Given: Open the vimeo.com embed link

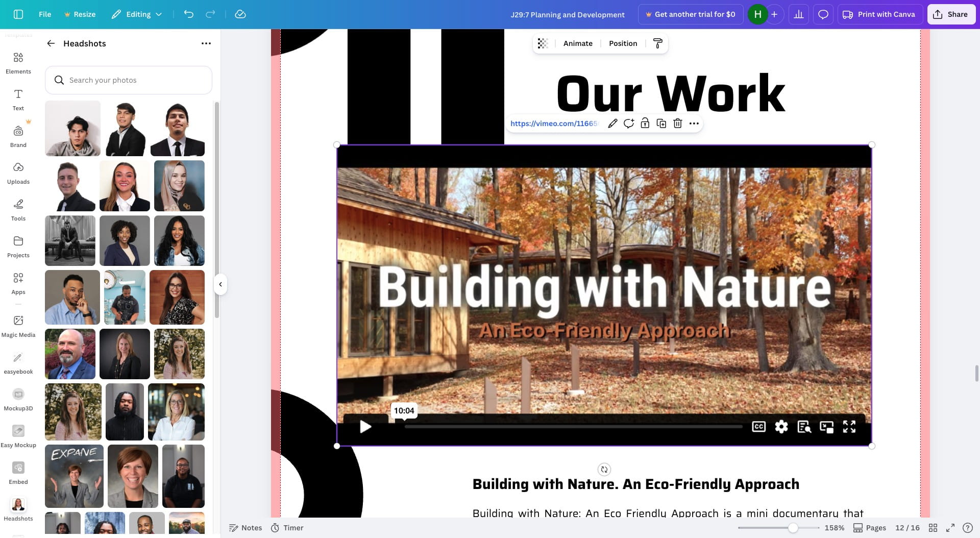Looking at the screenshot, I should tap(554, 124).
